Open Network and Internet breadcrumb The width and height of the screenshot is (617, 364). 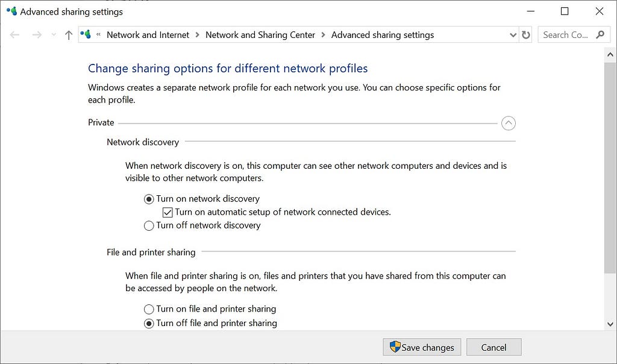148,35
